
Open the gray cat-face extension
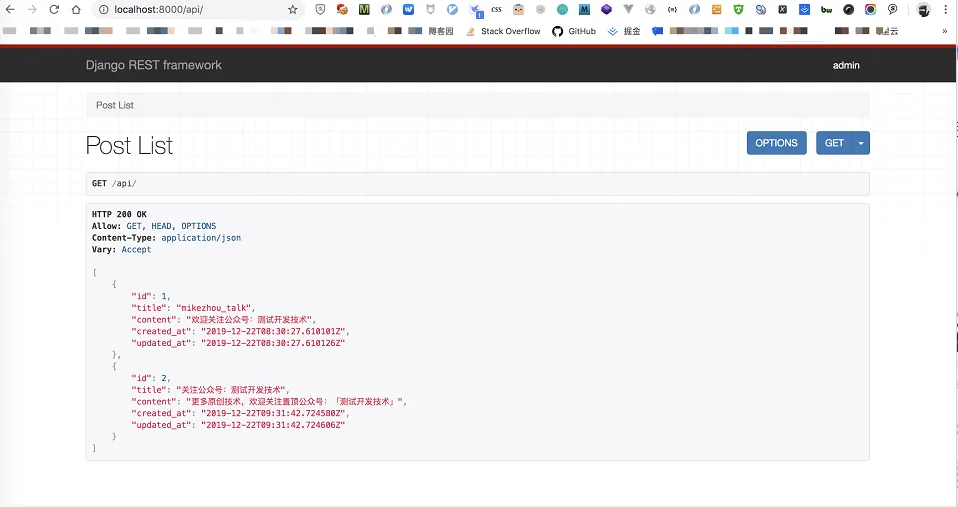click(430, 9)
